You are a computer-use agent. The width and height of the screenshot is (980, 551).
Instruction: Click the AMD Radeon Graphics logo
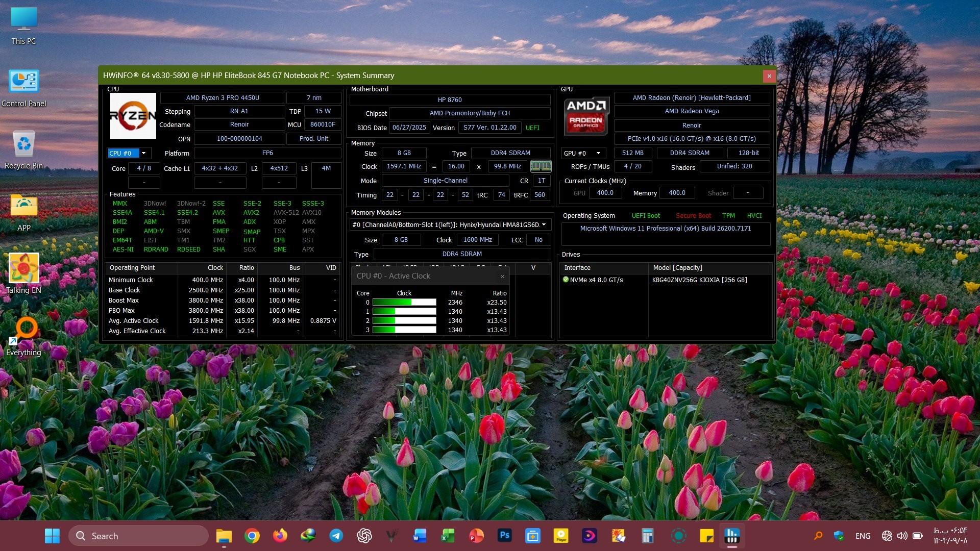coord(586,116)
